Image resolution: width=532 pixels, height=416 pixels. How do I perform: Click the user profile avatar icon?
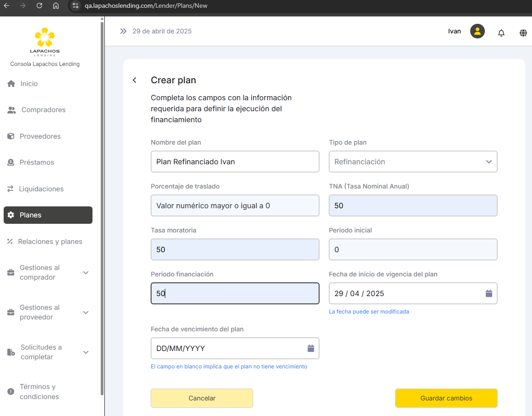478,31
